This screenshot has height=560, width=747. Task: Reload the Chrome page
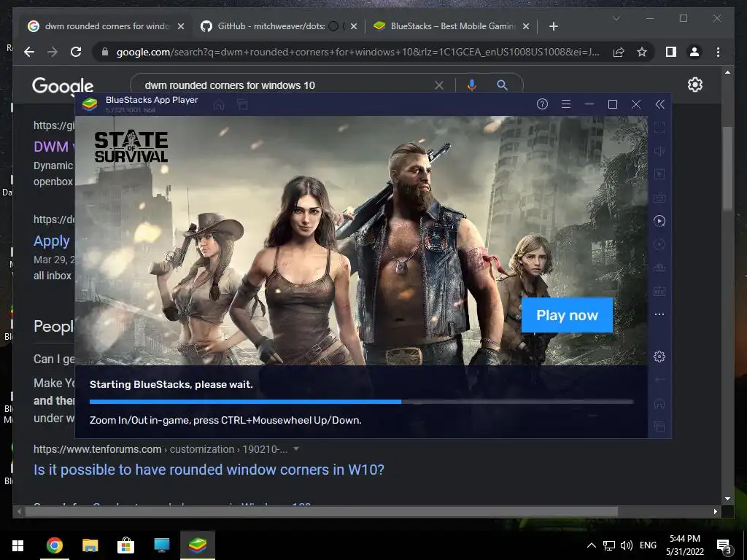click(x=76, y=52)
